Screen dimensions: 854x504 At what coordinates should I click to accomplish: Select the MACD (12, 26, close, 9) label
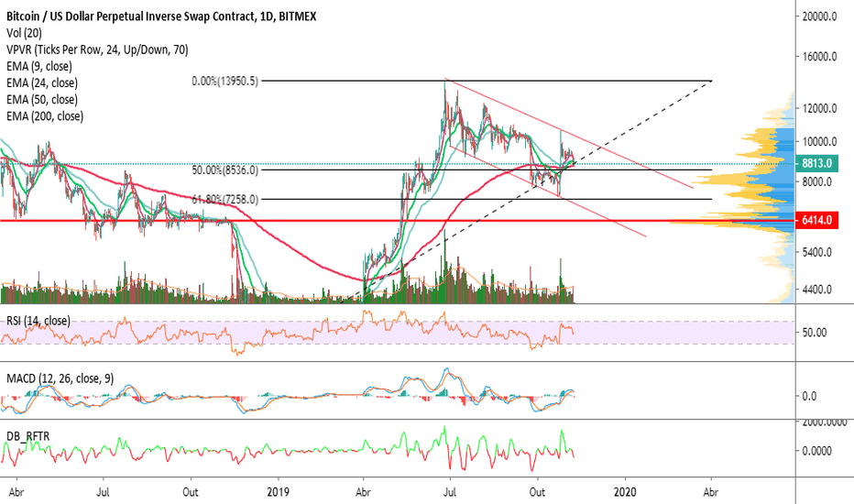tap(60, 378)
